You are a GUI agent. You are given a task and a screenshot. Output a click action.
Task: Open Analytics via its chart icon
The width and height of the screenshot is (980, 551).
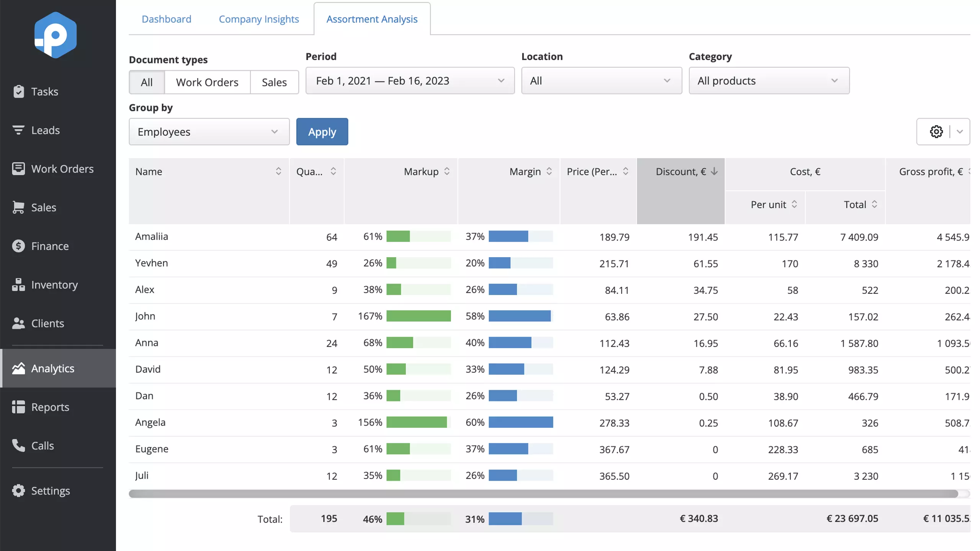pyautogui.click(x=18, y=368)
